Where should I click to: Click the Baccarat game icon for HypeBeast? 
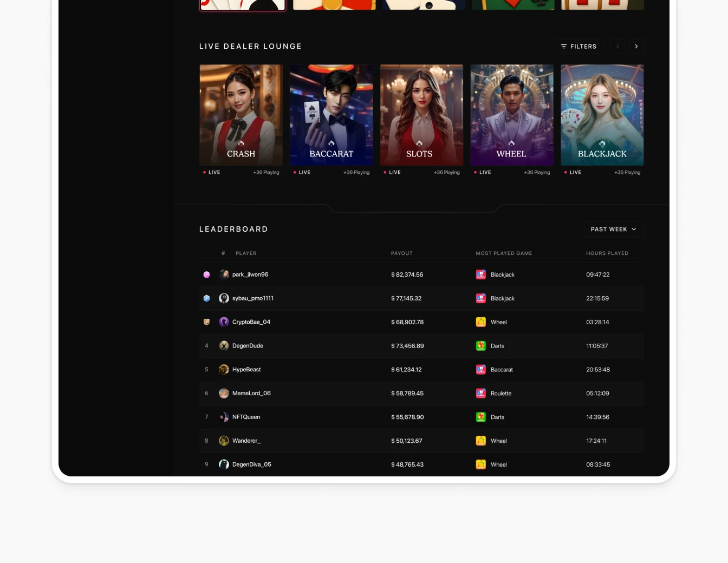(x=480, y=370)
